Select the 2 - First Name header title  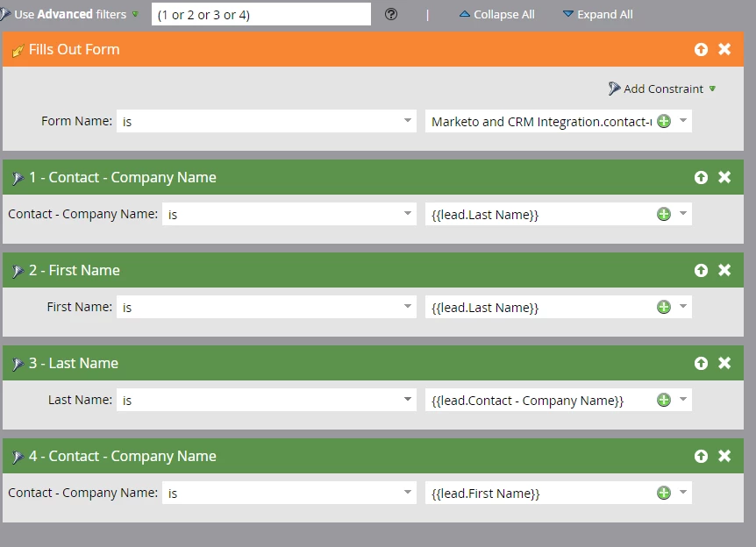(x=75, y=270)
